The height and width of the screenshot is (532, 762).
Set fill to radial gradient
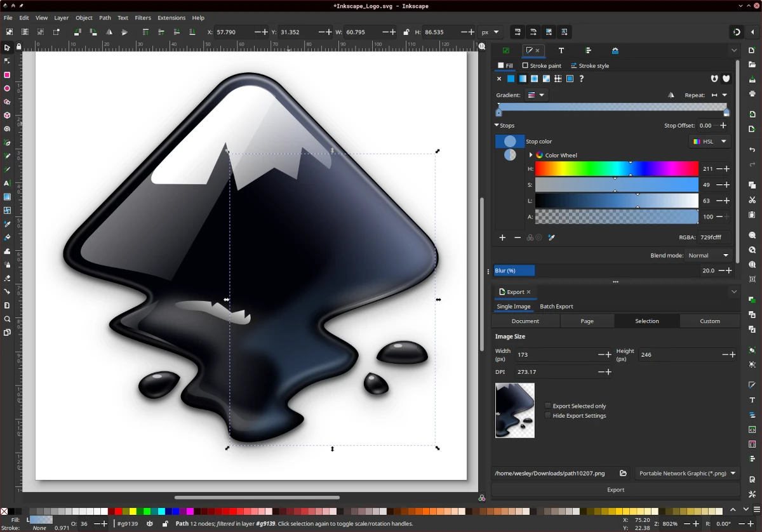(x=534, y=79)
